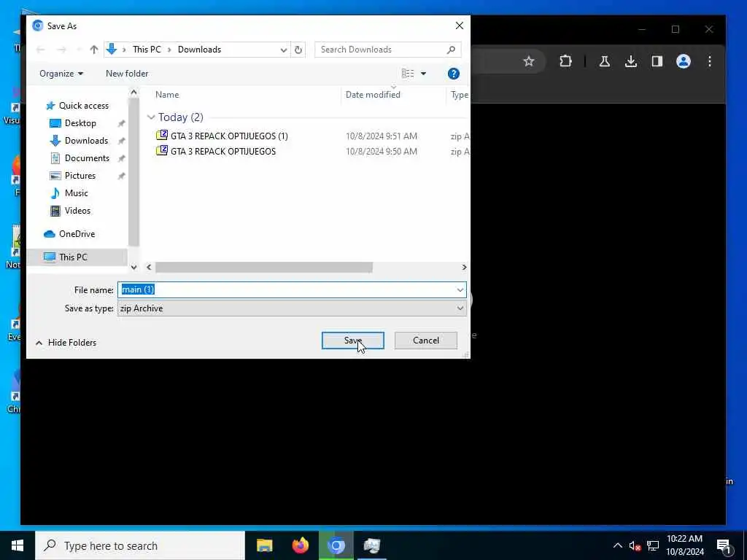
Task: Go to Downloads in navigation pane
Action: [86, 141]
